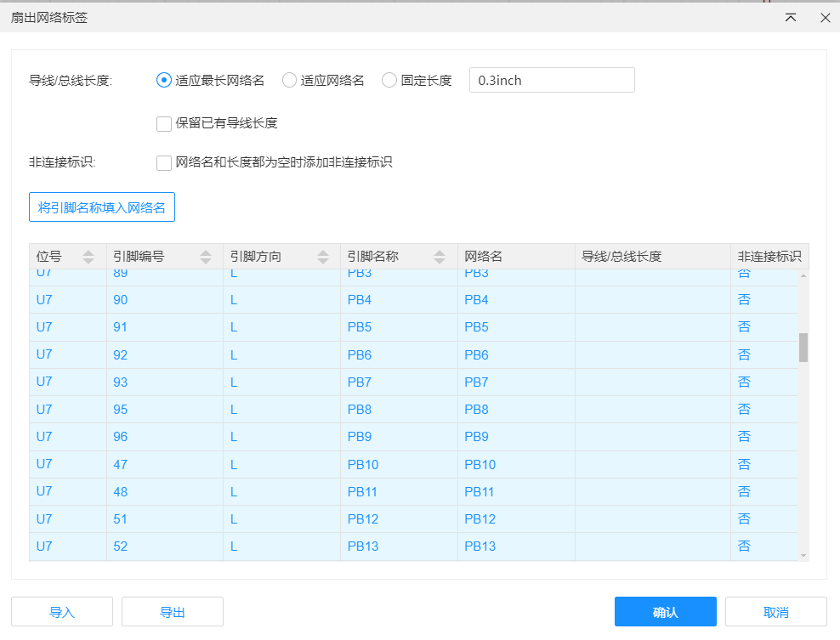Click the scrollbar down arrow
This screenshot has width=840, height=640.
pos(803,555)
